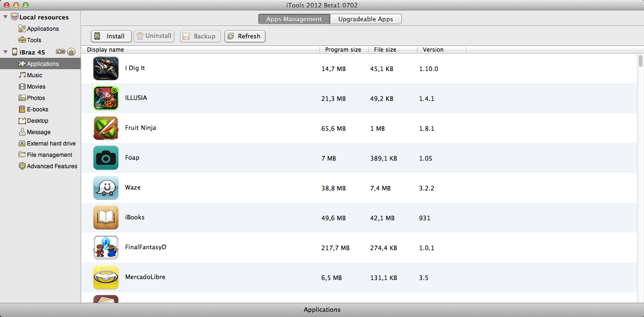
Task: Select the iBooks name text
Action: point(135,217)
